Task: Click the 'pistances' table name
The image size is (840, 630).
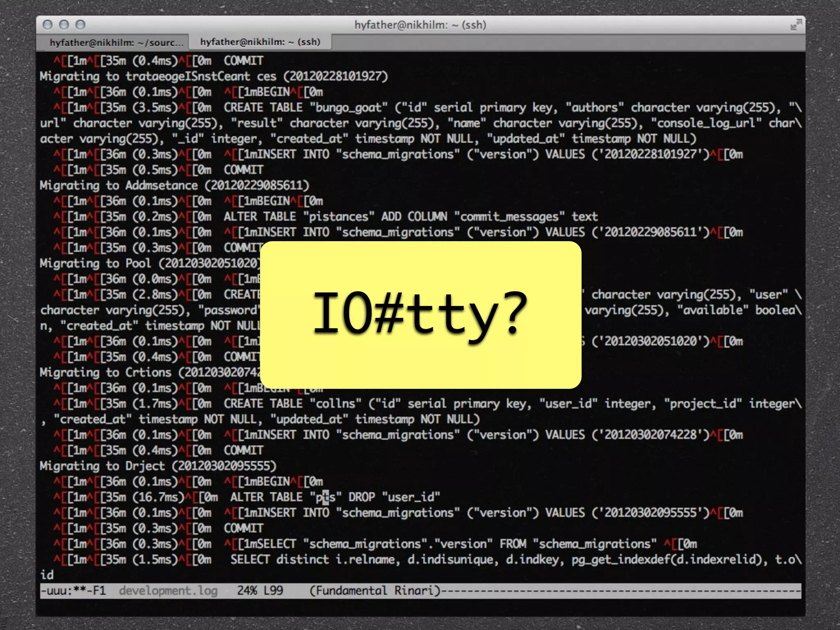Action: (x=339, y=217)
